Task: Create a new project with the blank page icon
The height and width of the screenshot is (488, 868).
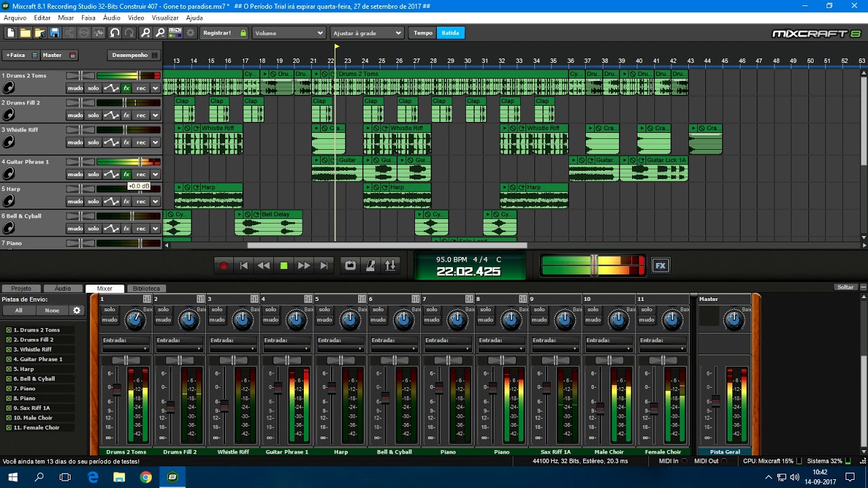Action: point(10,33)
